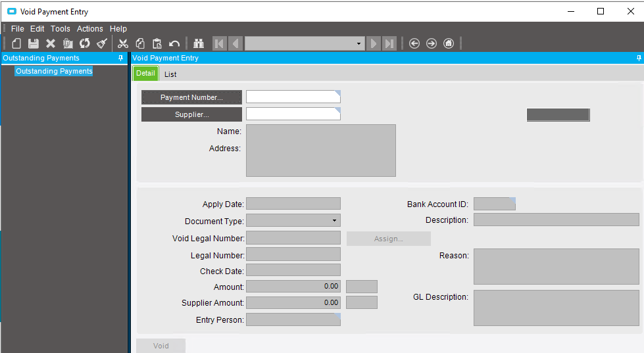Click the Clear broom icon
The image size is (644, 353).
click(102, 43)
